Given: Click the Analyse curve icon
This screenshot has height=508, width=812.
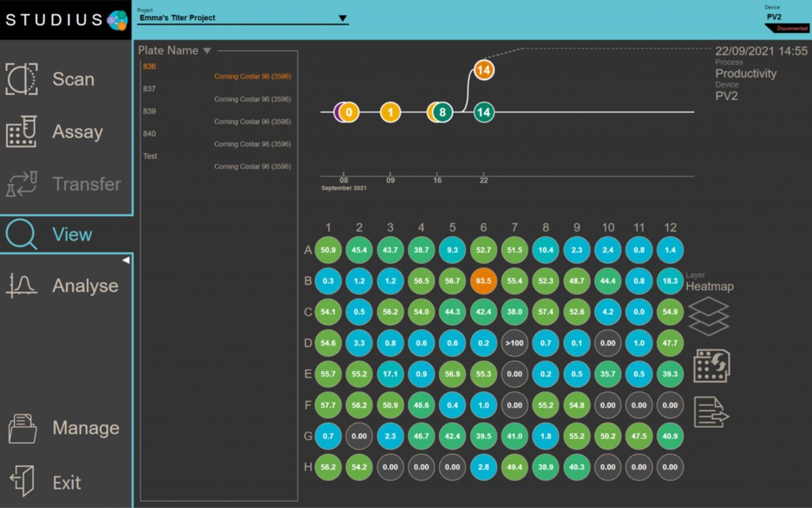Looking at the screenshot, I should coord(21,285).
